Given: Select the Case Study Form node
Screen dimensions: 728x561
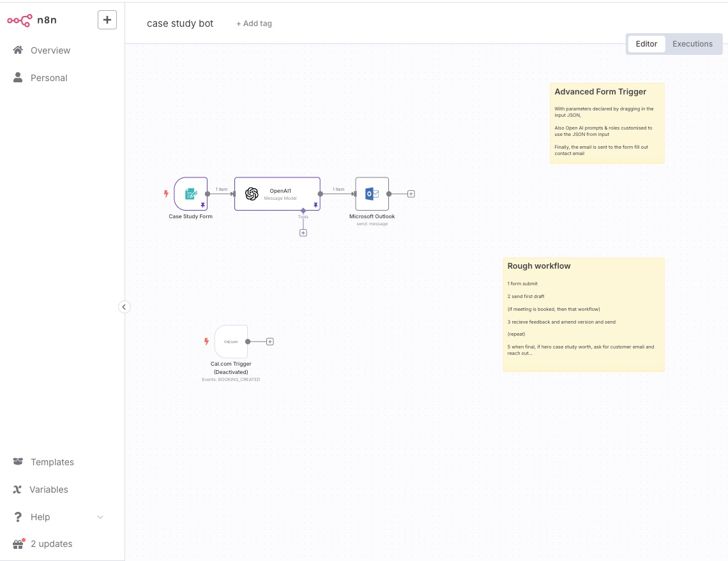Looking at the screenshot, I should coord(191,194).
